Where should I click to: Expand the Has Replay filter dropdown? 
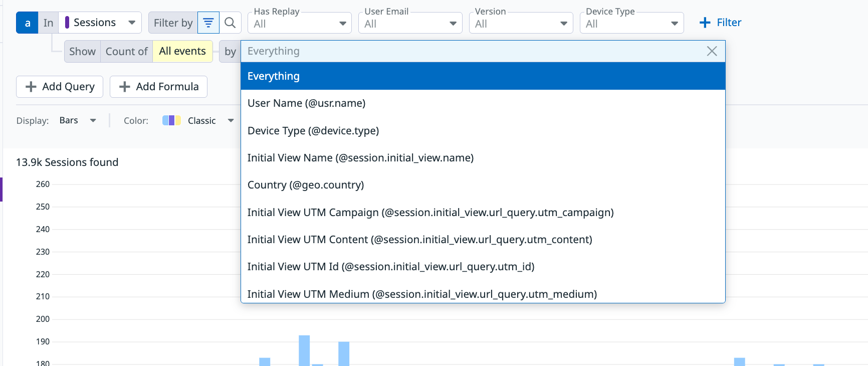300,24
